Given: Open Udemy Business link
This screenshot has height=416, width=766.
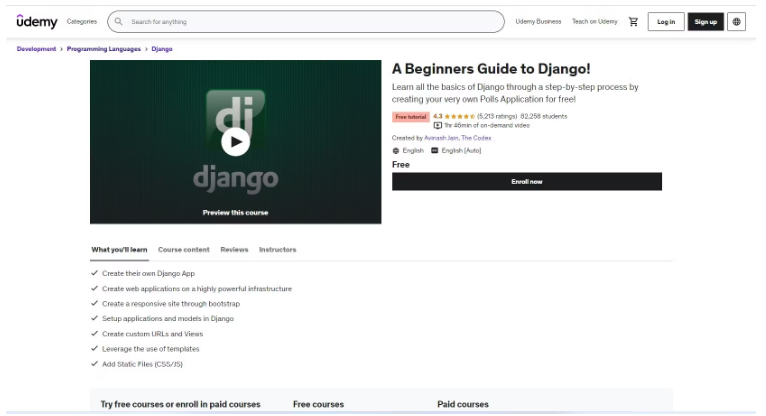Looking at the screenshot, I should 538,21.
